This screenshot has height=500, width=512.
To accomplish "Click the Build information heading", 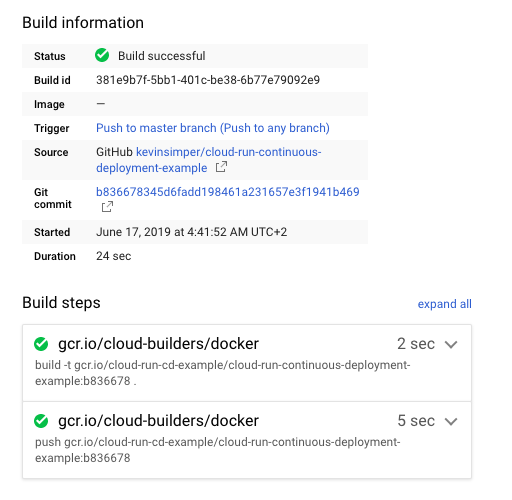I will [x=83, y=23].
